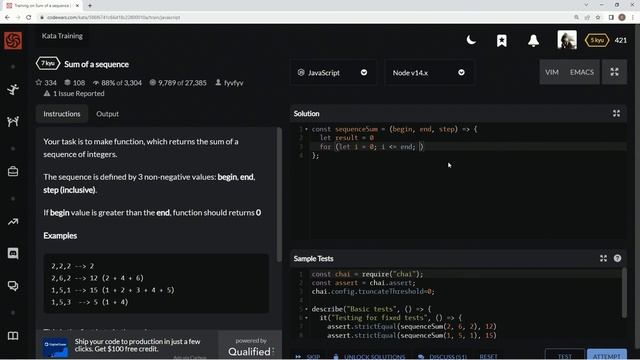The width and height of the screenshot is (640, 360).
Task: Open the user profile avatar
Action: coord(567,40)
